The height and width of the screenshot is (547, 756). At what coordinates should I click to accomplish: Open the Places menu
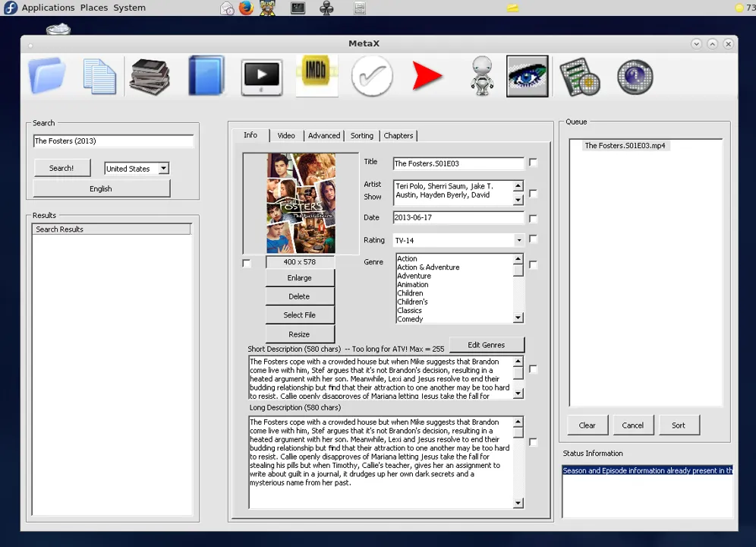(x=94, y=8)
